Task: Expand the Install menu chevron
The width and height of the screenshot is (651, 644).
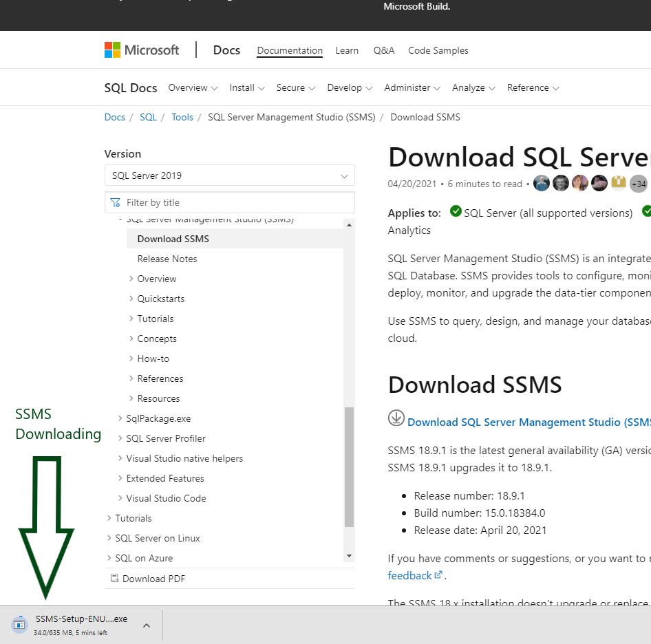Action: pyautogui.click(x=262, y=88)
